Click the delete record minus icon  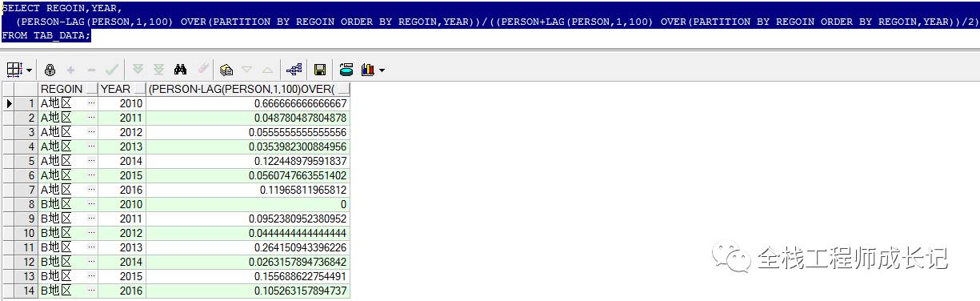(x=90, y=70)
